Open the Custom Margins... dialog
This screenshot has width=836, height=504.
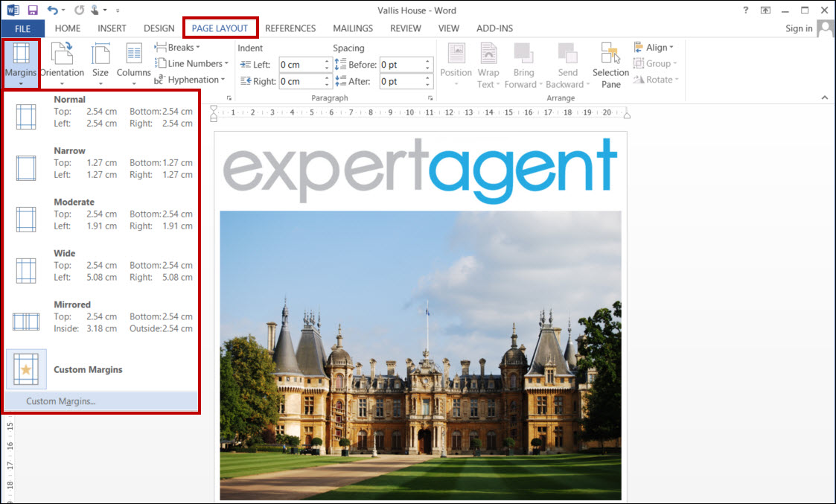(x=101, y=401)
